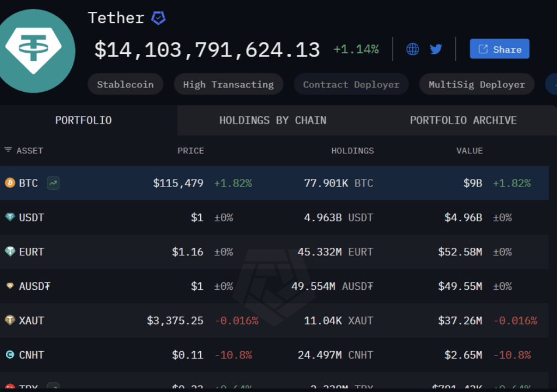Click the Tether logo avatar

[x=36, y=50]
